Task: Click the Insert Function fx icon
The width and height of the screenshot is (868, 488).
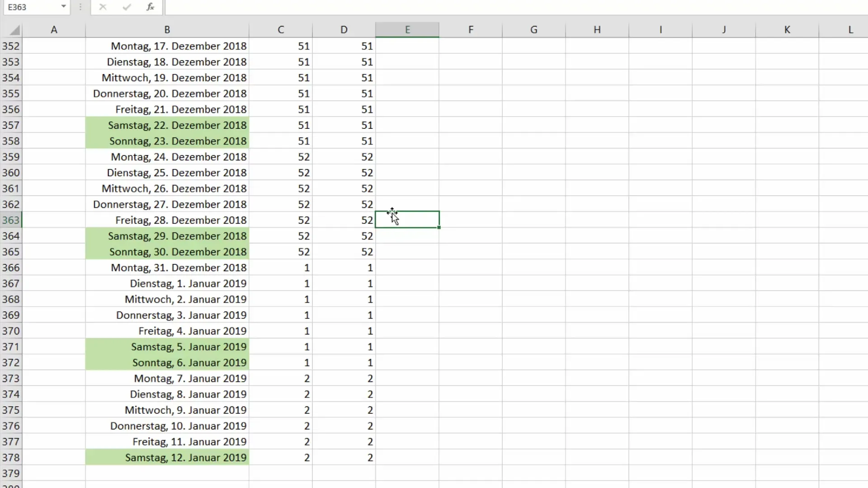Action: point(150,7)
